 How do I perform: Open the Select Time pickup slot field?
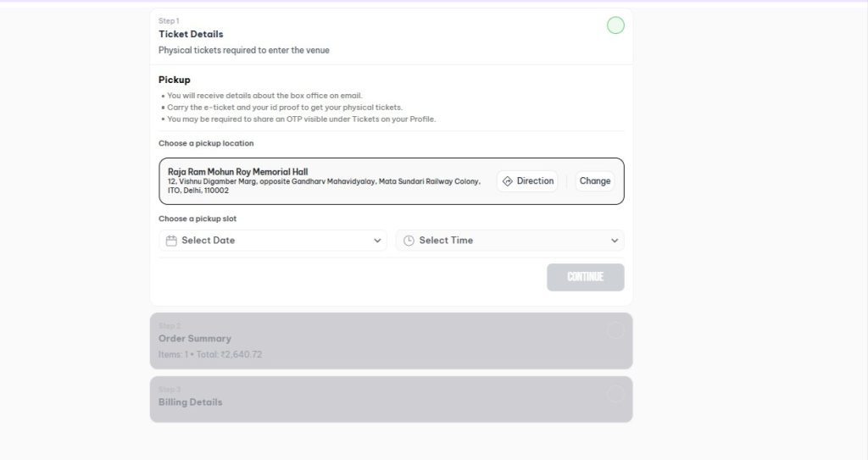pyautogui.click(x=509, y=241)
